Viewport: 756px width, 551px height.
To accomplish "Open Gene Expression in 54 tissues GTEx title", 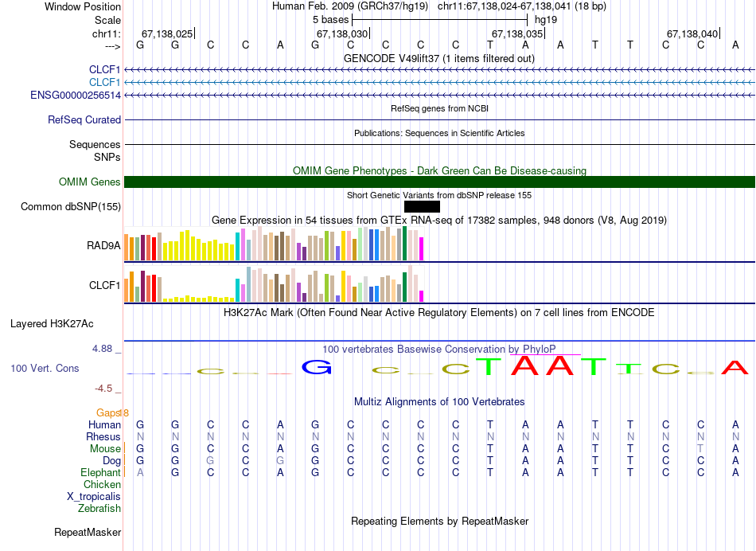I will click(x=439, y=220).
